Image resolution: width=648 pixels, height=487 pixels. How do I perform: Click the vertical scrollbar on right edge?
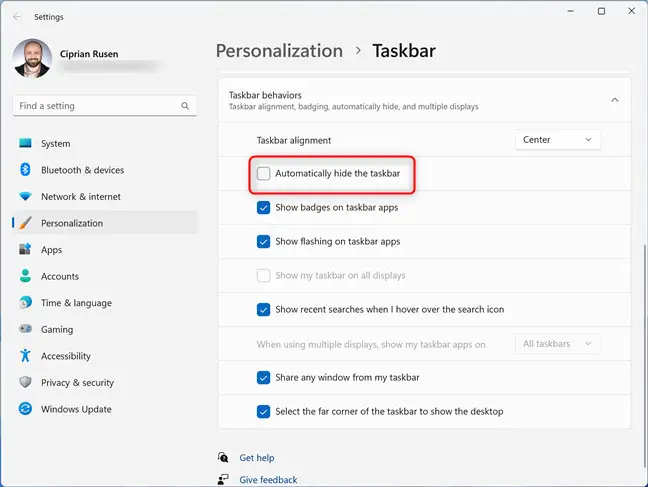pyautogui.click(x=644, y=356)
